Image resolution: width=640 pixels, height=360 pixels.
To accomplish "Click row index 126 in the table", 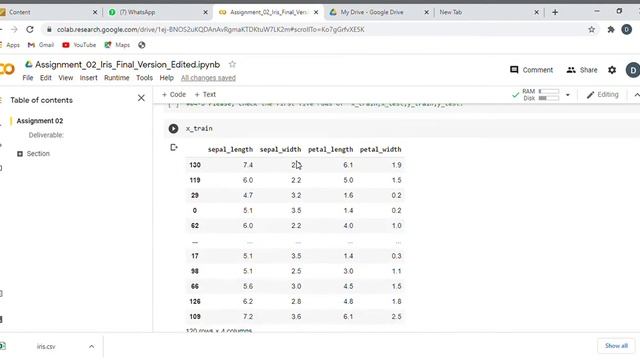I will pos(195,301).
